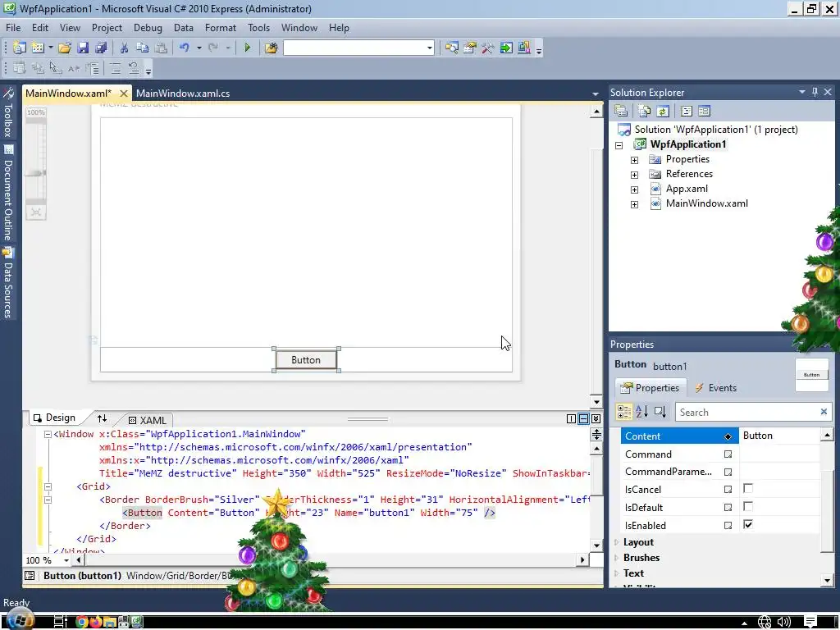Expand the References node
Viewport: 840px width, 630px height.
(x=634, y=175)
